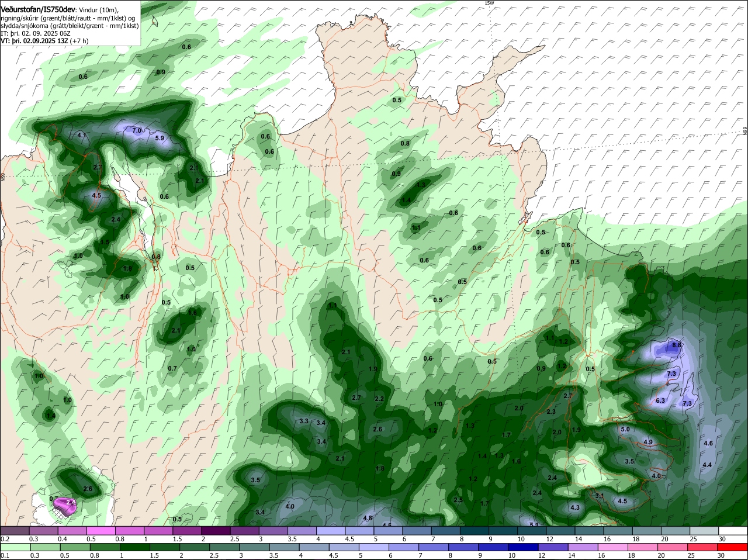Image resolution: width=748 pixels, height=560 pixels.
Task: Select the 4.3 precipitation value on the map
Action: [x=575, y=507]
